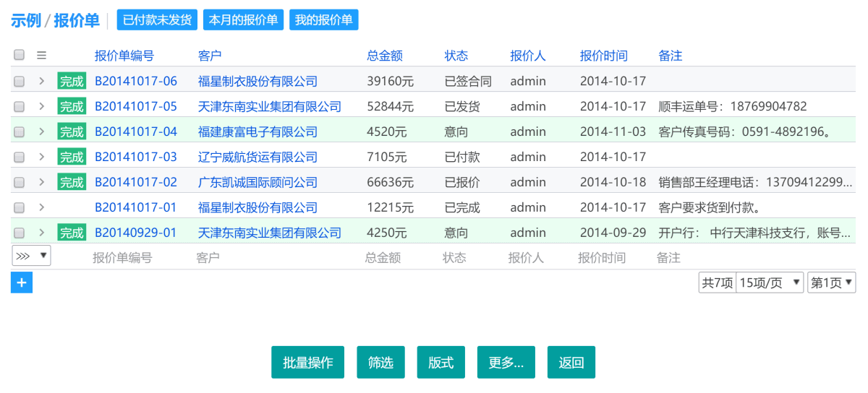Click the 批量操作 button
Viewport: 868px width, 393px height.
pyautogui.click(x=307, y=363)
